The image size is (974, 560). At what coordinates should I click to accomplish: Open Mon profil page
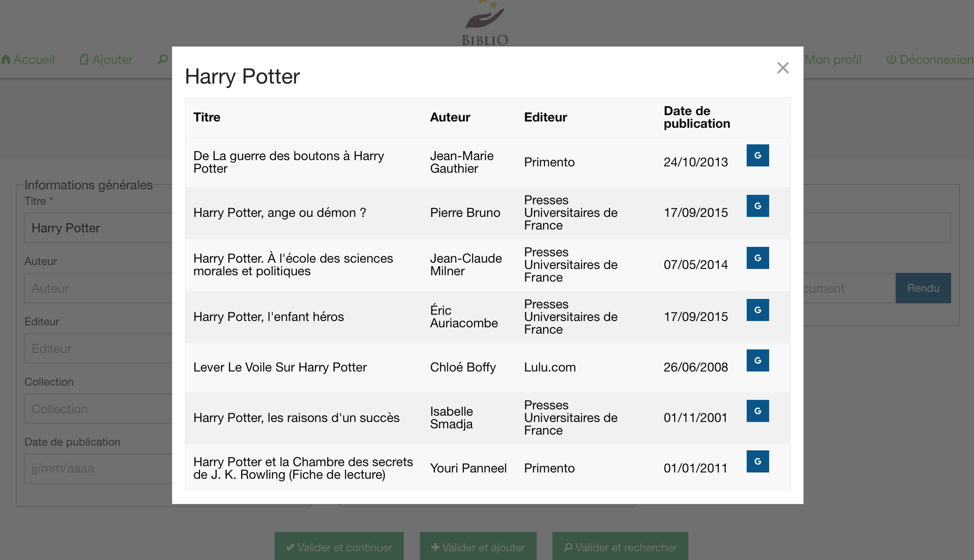833,60
